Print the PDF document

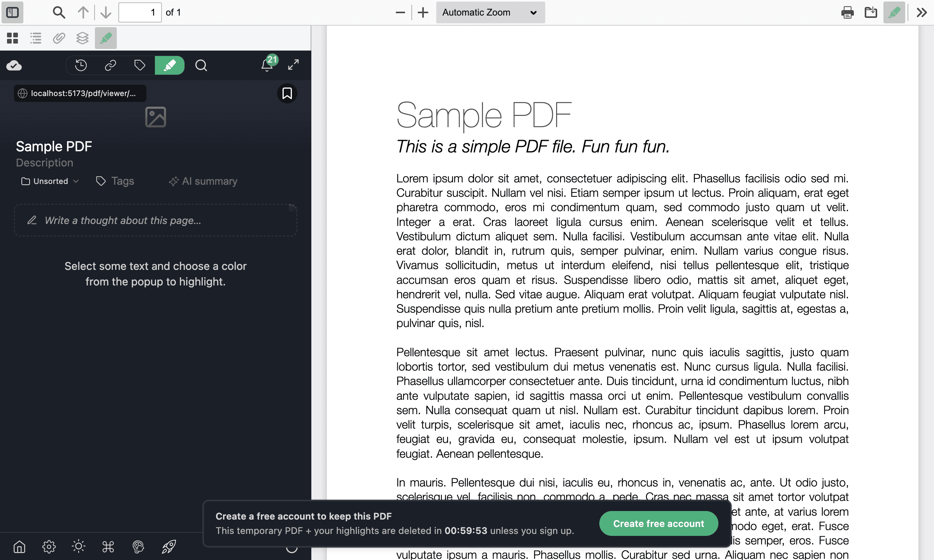point(847,12)
